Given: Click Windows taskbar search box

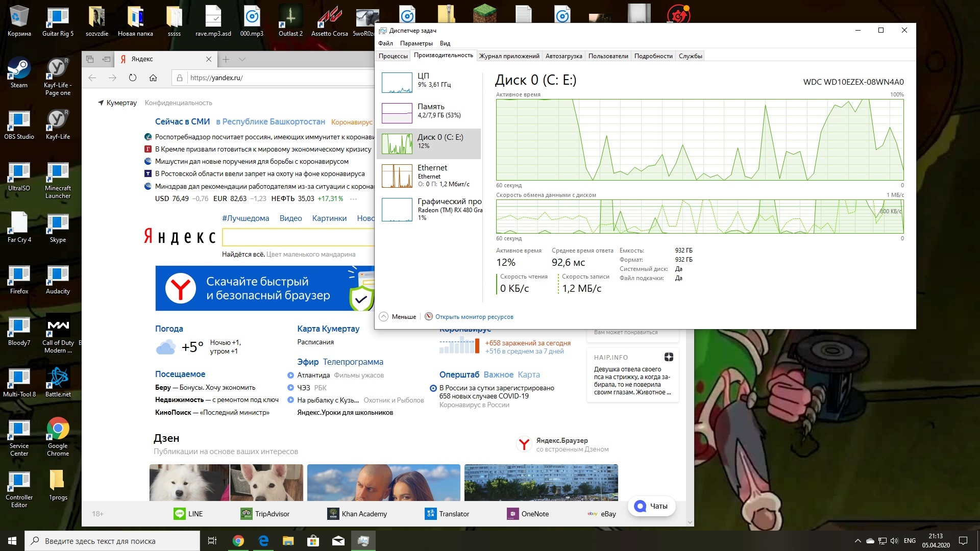Looking at the screenshot, I should pos(112,541).
